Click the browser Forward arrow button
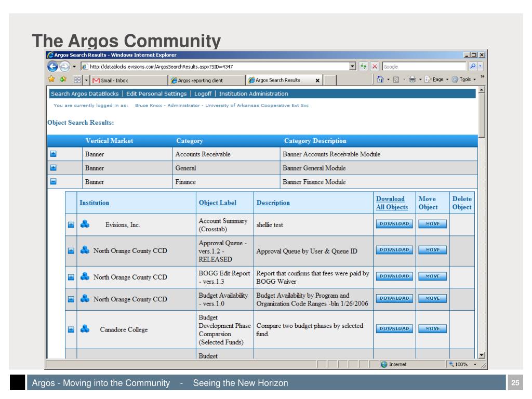Image resolution: width=532 pixels, height=399 pixels. [64, 66]
